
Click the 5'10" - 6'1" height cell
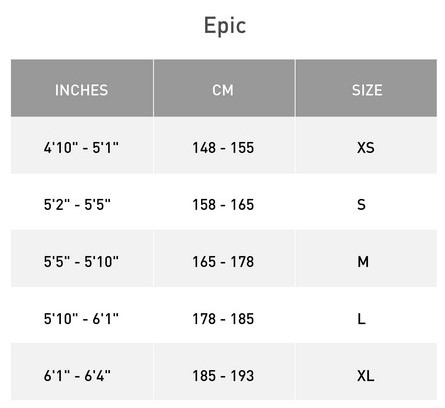pos(82,315)
